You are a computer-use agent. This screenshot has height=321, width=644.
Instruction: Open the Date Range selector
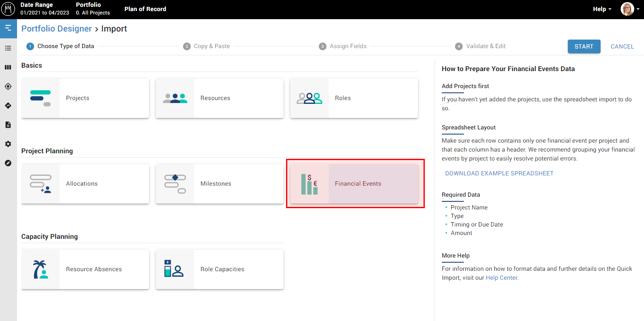(x=45, y=9)
